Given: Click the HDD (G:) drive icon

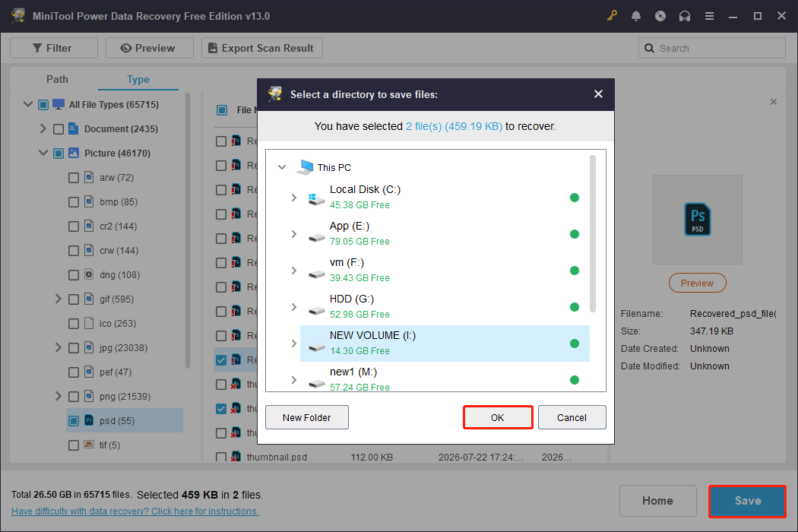Looking at the screenshot, I should [x=316, y=310].
